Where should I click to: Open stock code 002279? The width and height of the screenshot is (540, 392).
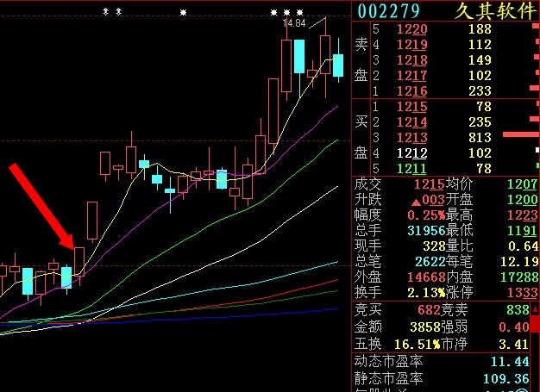389,10
